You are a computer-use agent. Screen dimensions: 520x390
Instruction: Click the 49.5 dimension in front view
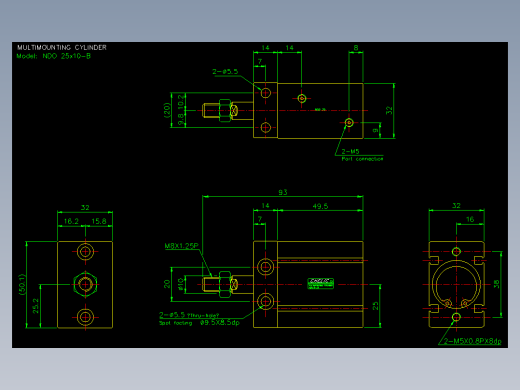click(x=320, y=206)
